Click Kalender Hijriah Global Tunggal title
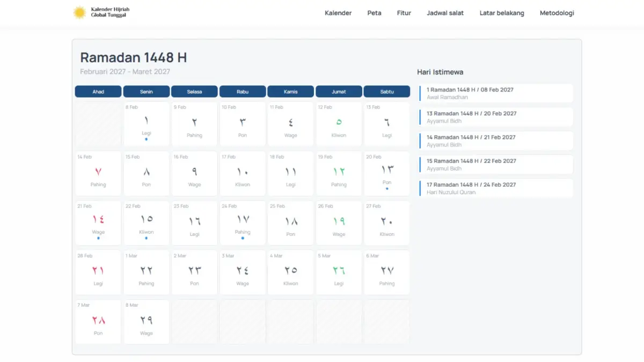The image size is (644, 362). coord(110,12)
